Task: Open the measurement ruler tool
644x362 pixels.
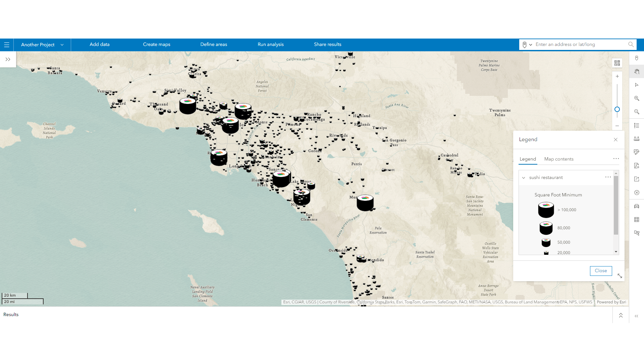Action: [637, 138]
